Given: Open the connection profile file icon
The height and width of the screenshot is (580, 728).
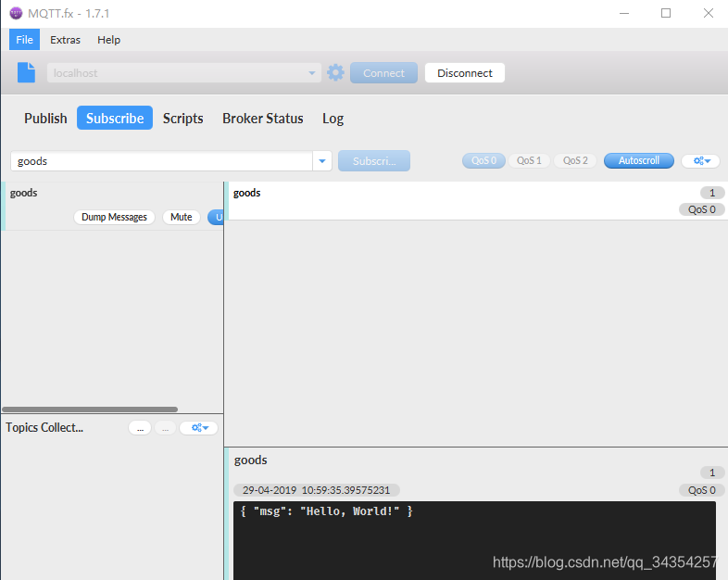Looking at the screenshot, I should [27, 72].
